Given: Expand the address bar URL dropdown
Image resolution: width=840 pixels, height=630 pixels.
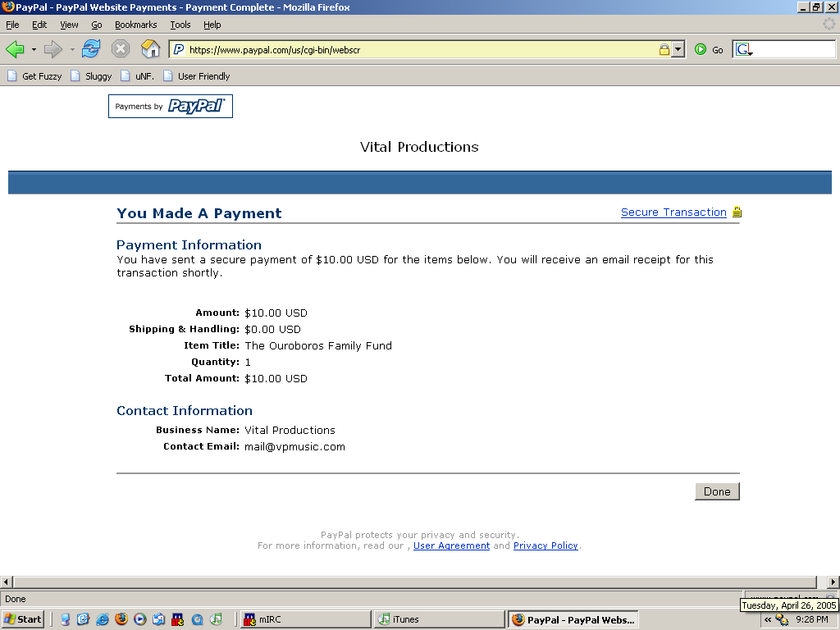Looking at the screenshot, I should [678, 50].
